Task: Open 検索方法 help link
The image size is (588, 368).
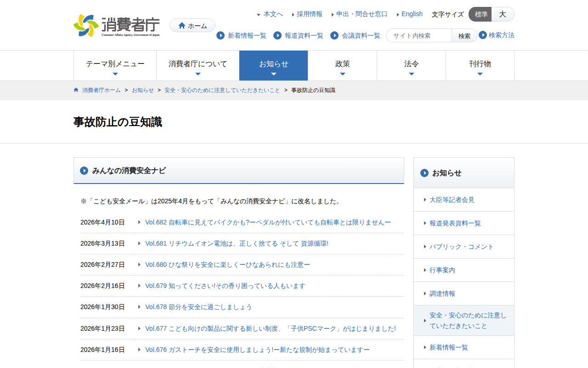Action: tap(502, 35)
